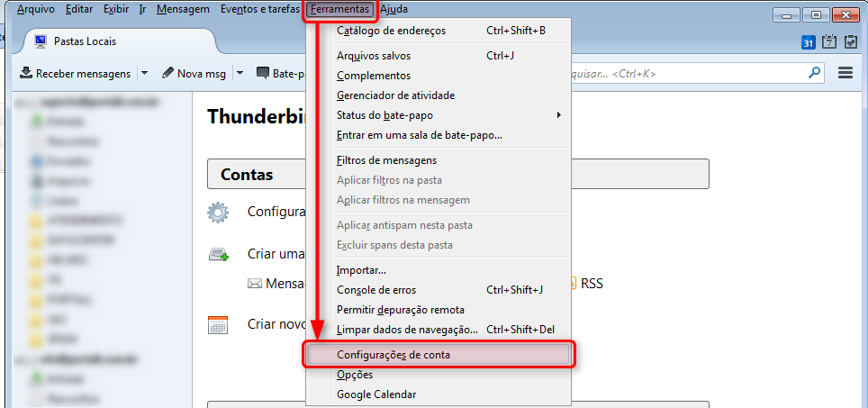This screenshot has height=408, width=868.
Task: Select Catálogo de endereços
Action: coord(438,31)
